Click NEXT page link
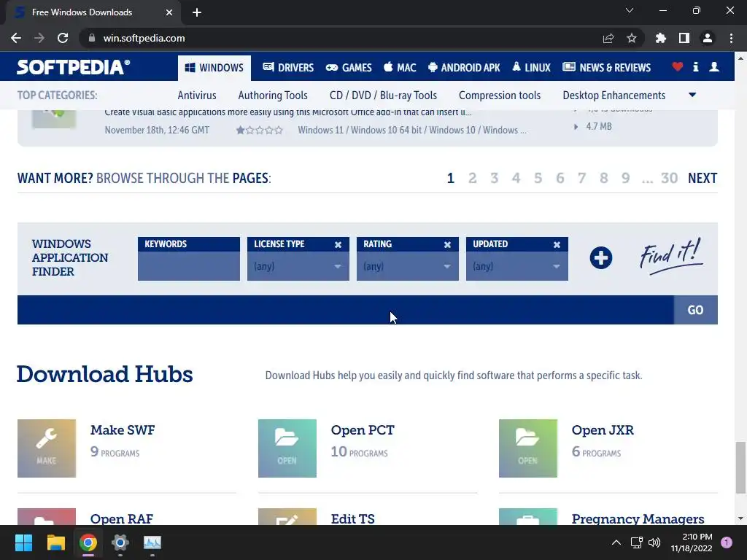 703,178
